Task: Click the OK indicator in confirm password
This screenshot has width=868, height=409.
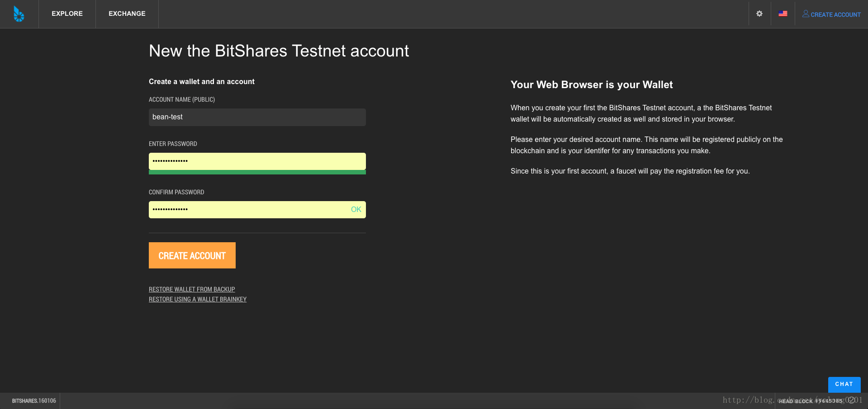Action: click(356, 209)
